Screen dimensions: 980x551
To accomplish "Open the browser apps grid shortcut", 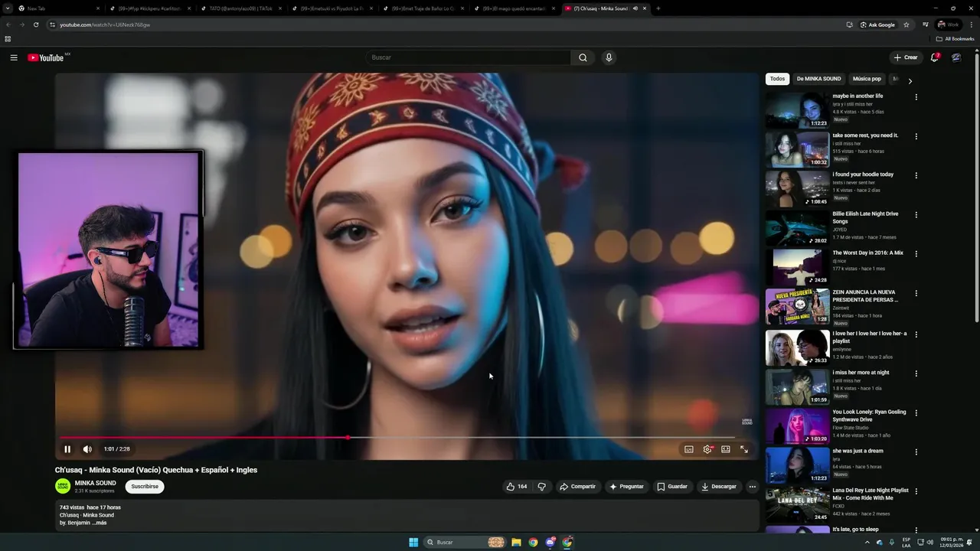I will (8, 38).
